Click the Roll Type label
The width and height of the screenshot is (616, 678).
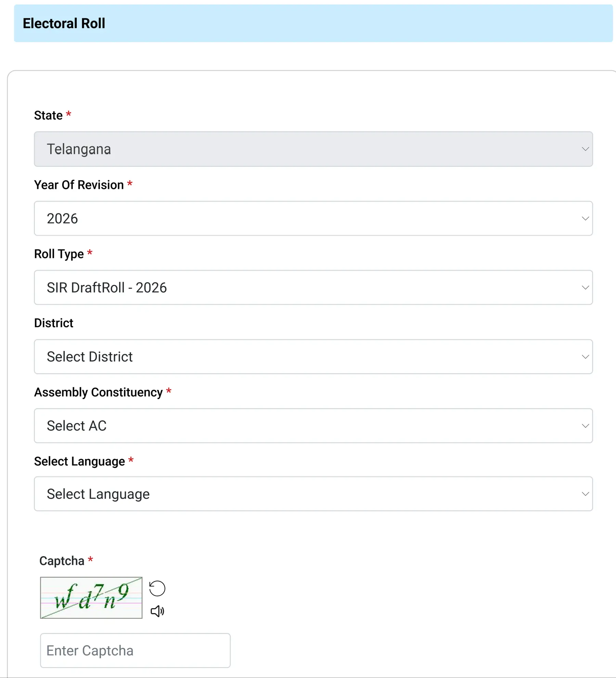tap(59, 254)
